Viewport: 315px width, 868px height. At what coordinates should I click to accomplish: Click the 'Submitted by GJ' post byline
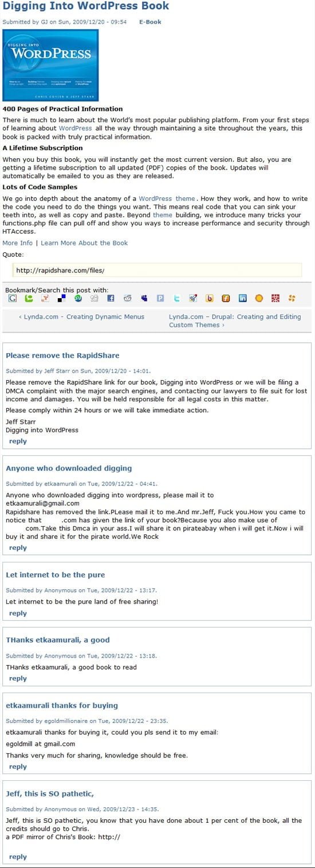click(65, 22)
